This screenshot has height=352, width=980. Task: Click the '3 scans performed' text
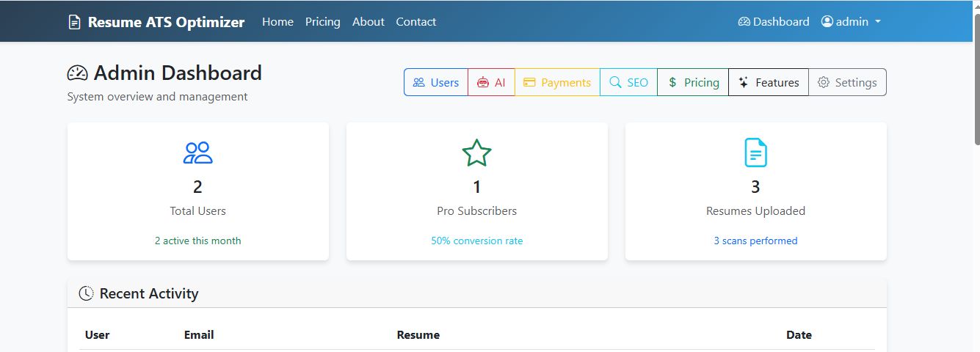coord(755,241)
